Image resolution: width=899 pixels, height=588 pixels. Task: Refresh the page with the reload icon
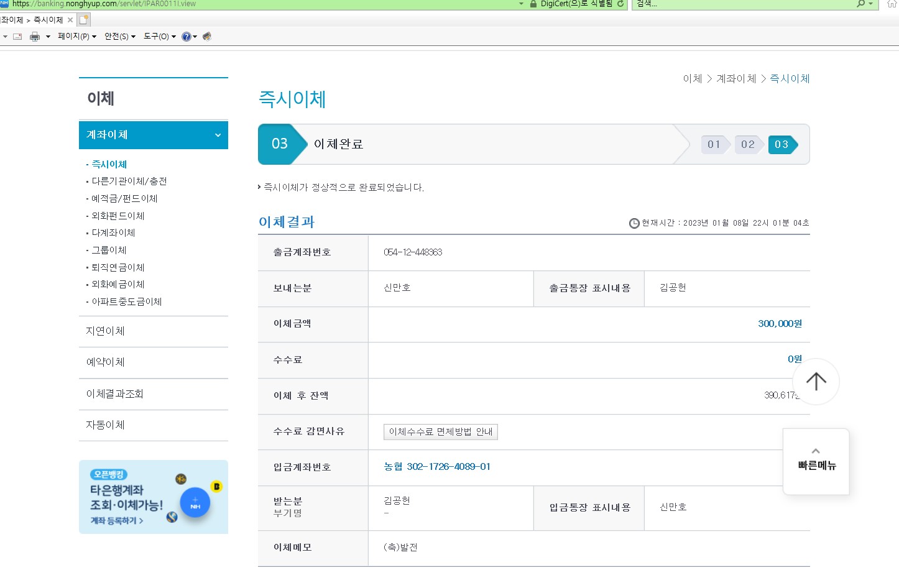[x=620, y=4]
